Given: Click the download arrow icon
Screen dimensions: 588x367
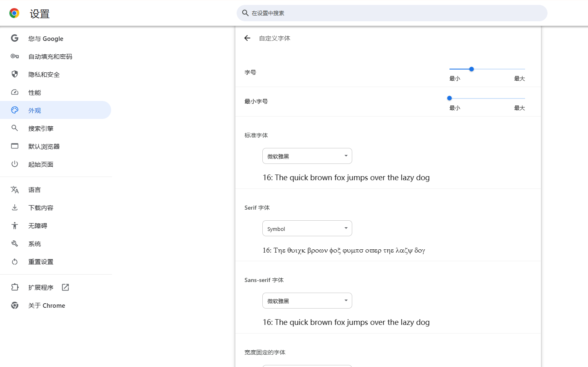Looking at the screenshot, I should pos(15,208).
